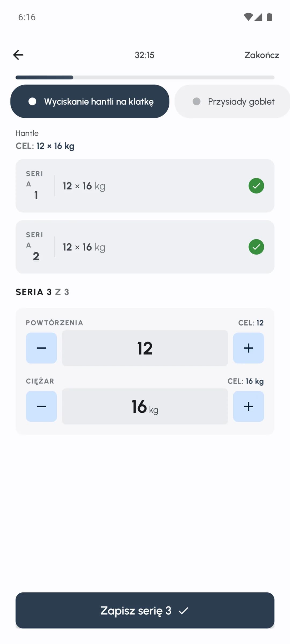Tap the white dot on active exercise chip

click(x=32, y=101)
